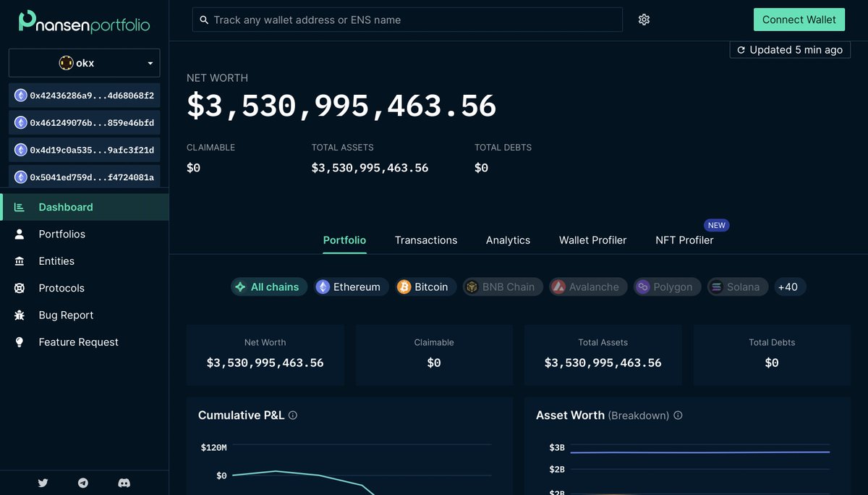Screen dimensions: 868x495
Task: Switch to the Transactions tab
Action: 426,240
